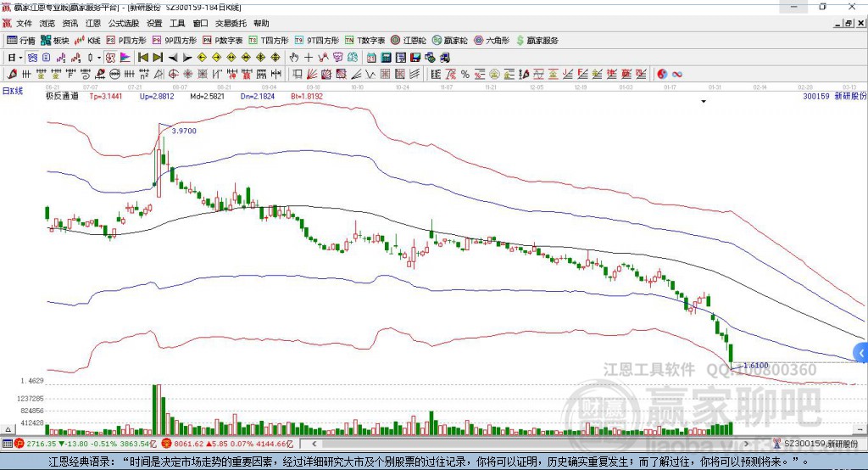Click the crosshair cursor tool

(x=309, y=57)
